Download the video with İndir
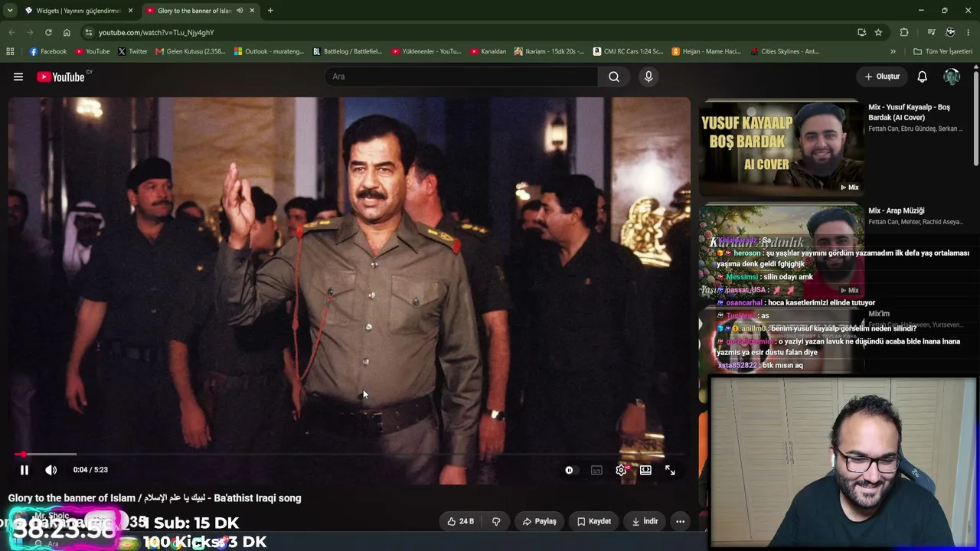Image resolution: width=980 pixels, height=551 pixels. (645, 521)
